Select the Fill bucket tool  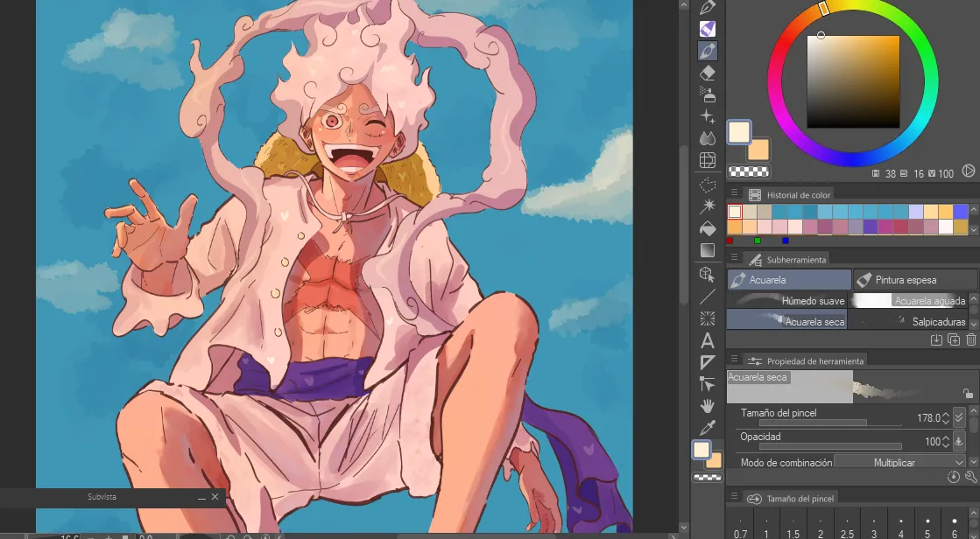708,228
